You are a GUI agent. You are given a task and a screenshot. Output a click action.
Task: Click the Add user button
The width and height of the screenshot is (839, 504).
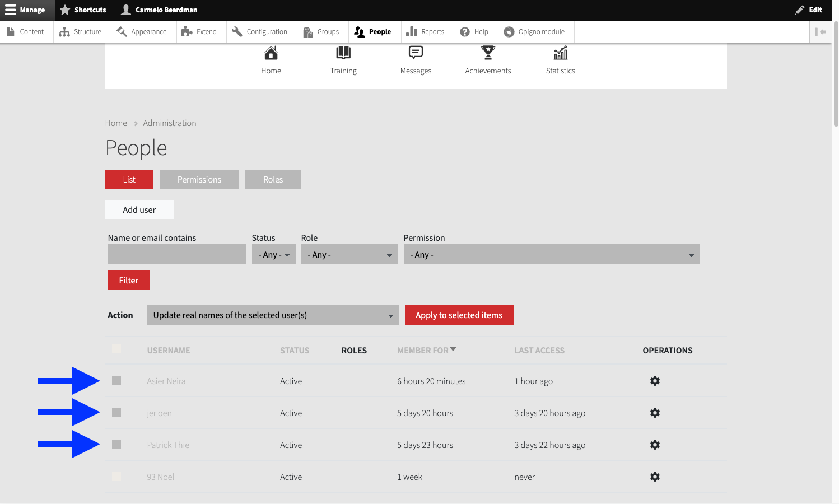point(139,209)
